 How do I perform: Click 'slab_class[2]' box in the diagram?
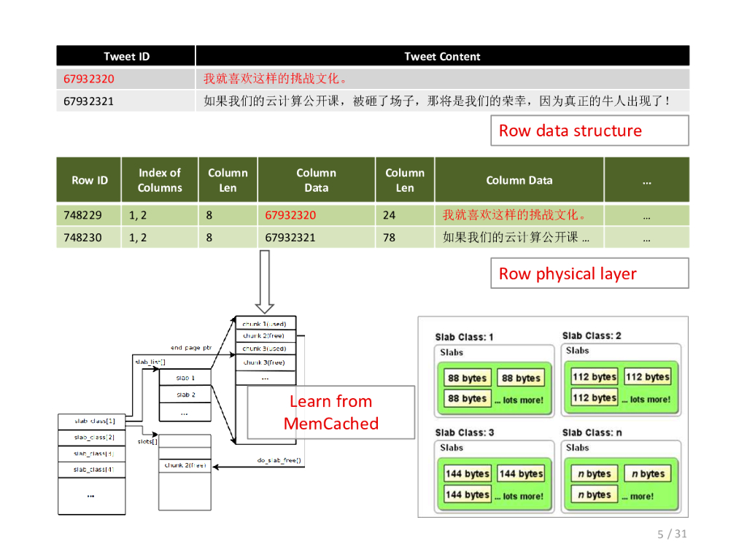pyautogui.click(x=92, y=437)
